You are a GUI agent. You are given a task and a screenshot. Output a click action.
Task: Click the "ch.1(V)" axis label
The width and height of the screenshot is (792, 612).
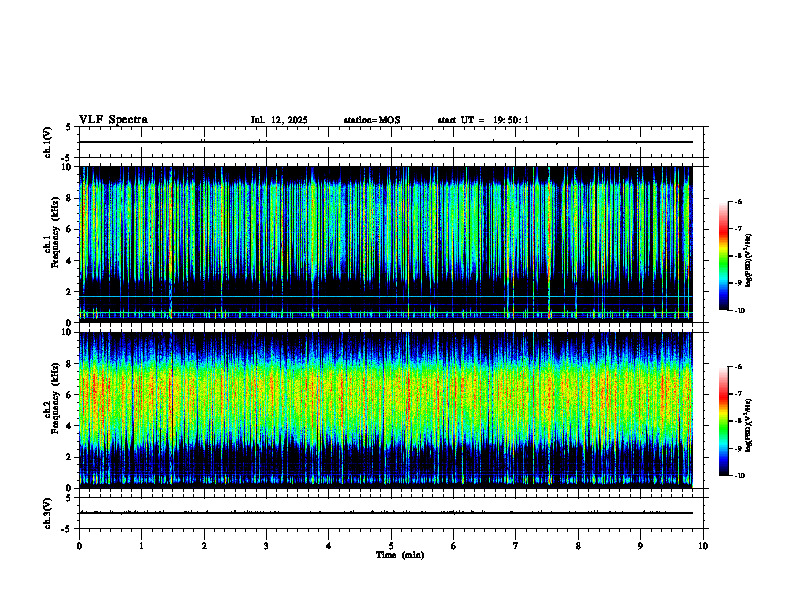[47, 142]
